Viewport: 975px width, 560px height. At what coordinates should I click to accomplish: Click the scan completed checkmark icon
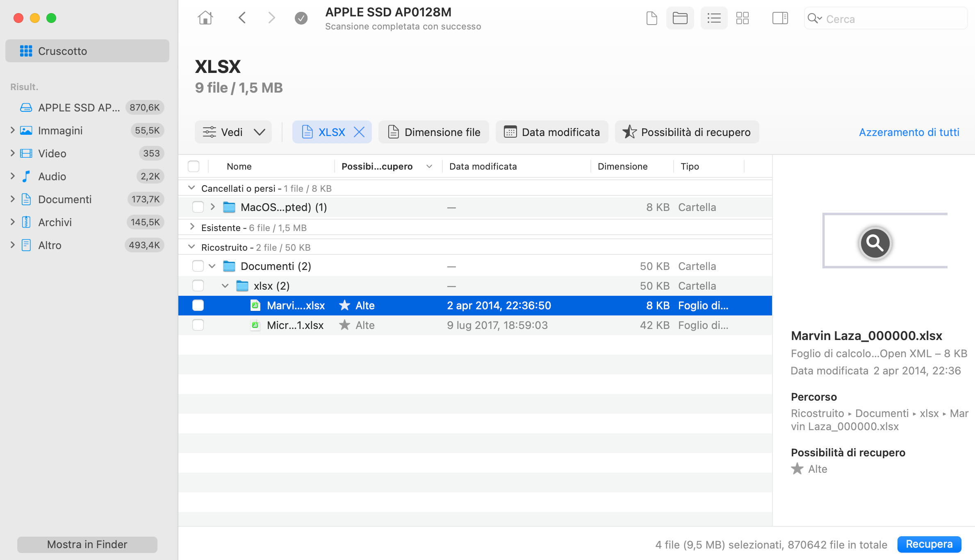(301, 18)
